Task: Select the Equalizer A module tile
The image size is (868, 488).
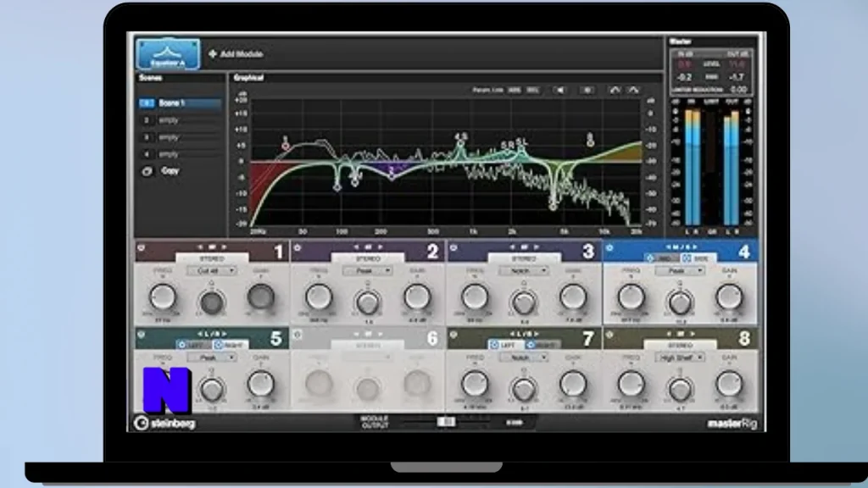Action: coord(168,53)
